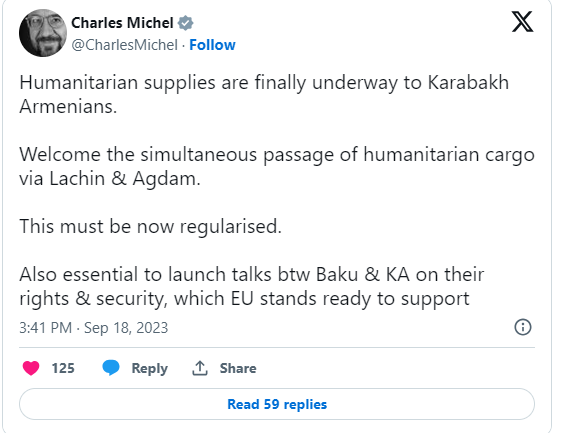
Task: Open Read 59 replies button
Action: [277, 404]
